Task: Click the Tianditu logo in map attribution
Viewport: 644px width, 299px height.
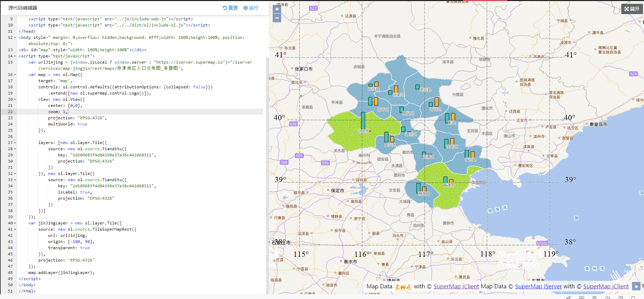Action: (403, 287)
